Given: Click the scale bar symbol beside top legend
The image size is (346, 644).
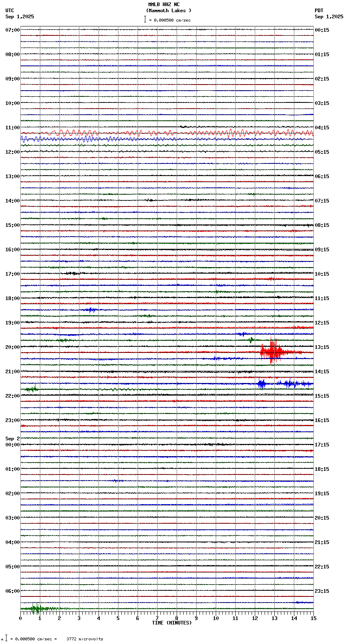Looking at the screenshot, I should pos(145,19).
